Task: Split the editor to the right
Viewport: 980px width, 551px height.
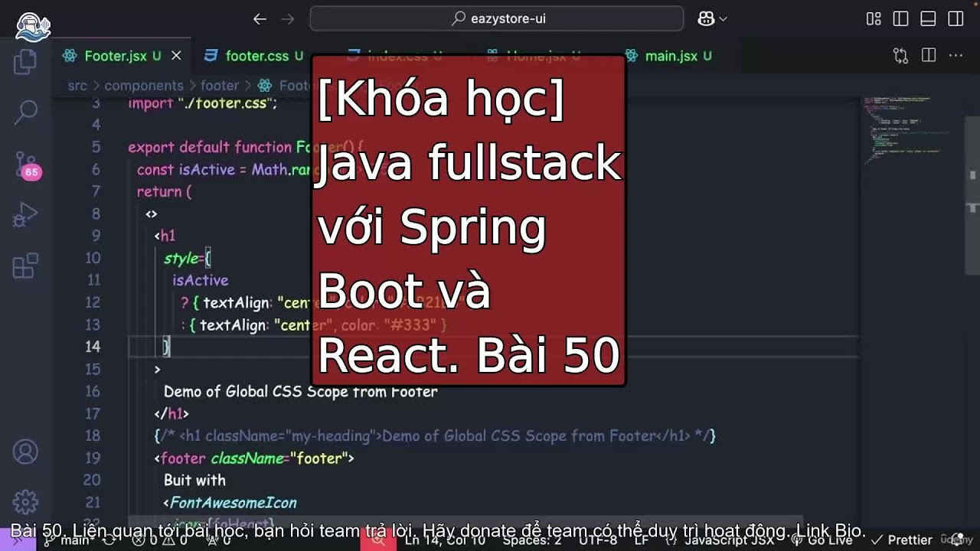Action: point(929,55)
